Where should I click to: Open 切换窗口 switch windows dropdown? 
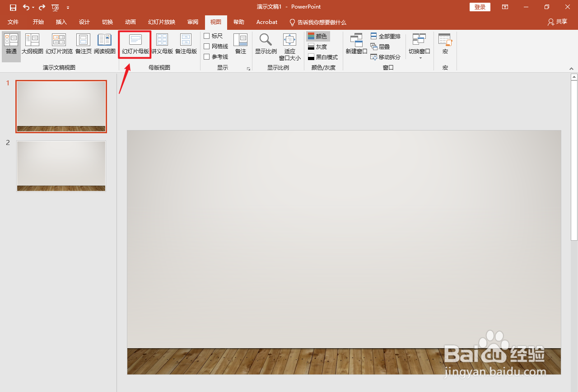pos(420,46)
